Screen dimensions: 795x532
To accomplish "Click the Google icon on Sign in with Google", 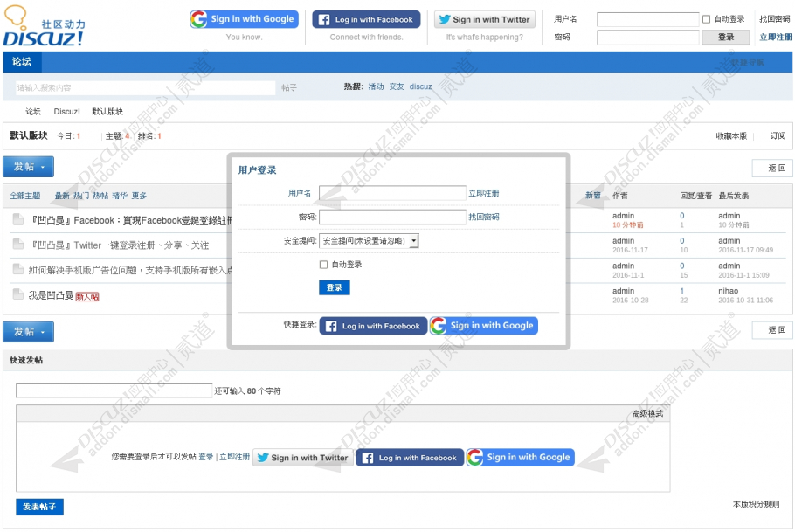I will point(199,18).
